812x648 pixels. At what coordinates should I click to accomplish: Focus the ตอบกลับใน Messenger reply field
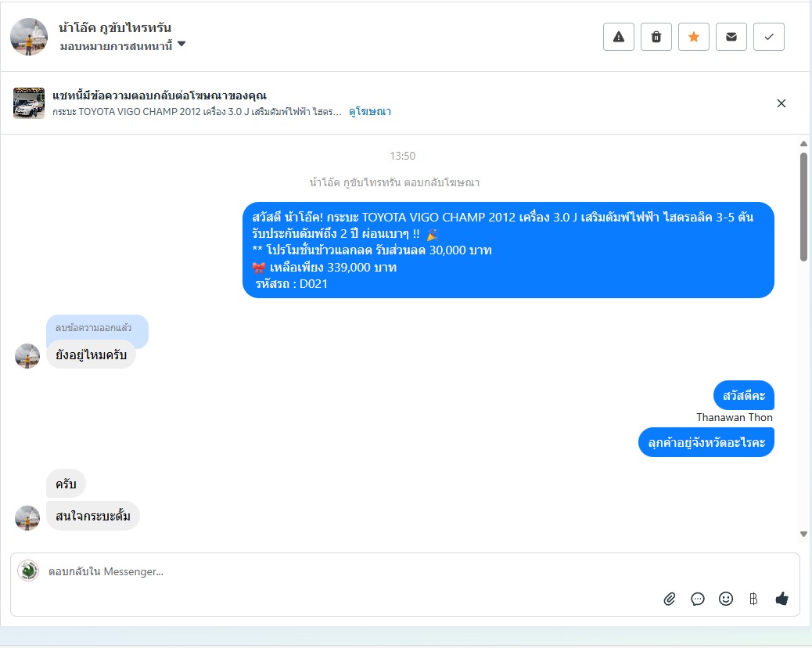coord(405,572)
